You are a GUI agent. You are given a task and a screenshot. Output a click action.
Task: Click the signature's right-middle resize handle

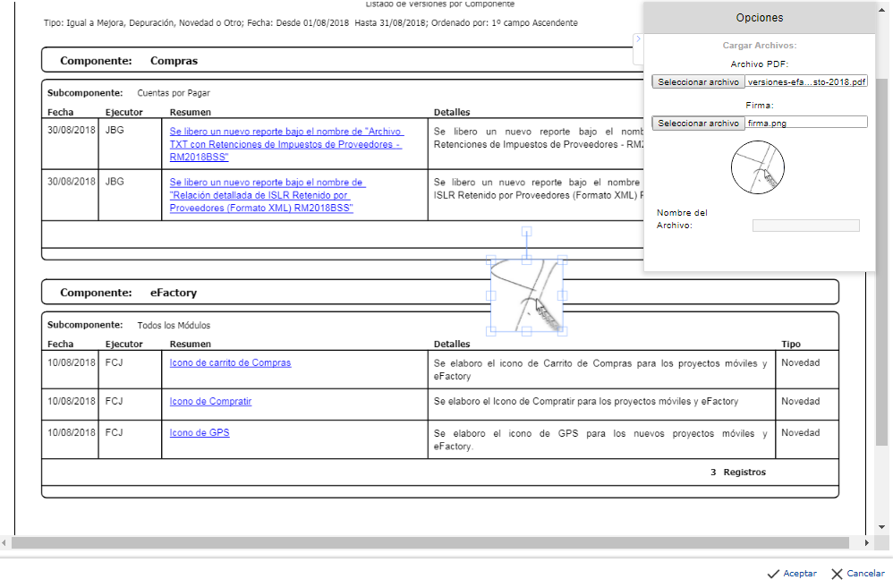pos(562,295)
